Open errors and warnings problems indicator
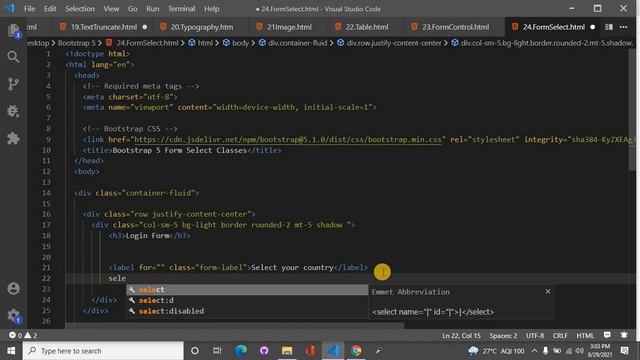 click(23, 335)
